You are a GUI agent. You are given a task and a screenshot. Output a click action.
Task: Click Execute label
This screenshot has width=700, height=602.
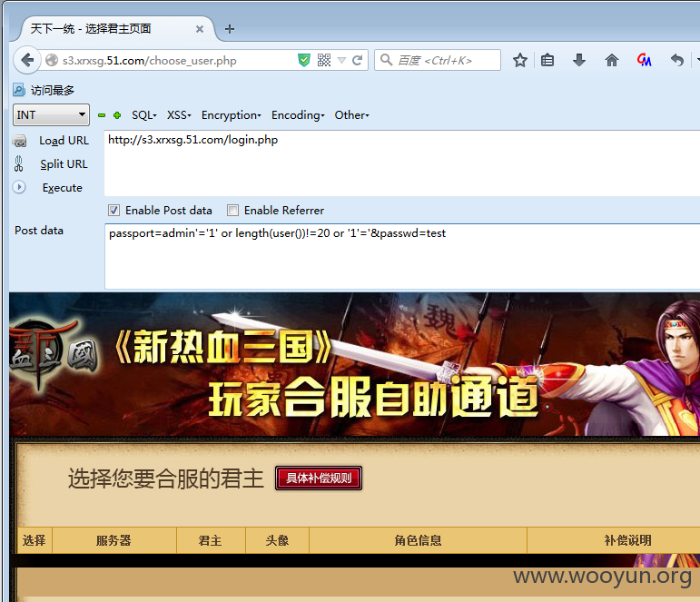[62, 188]
